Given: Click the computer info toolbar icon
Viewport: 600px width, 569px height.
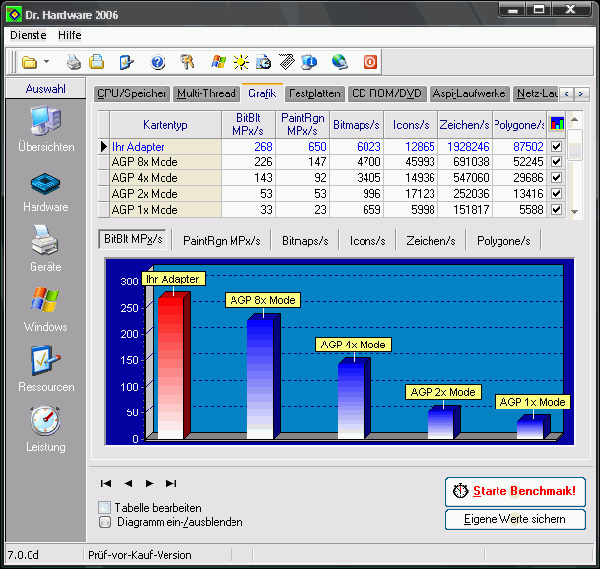Looking at the screenshot, I should (x=309, y=62).
